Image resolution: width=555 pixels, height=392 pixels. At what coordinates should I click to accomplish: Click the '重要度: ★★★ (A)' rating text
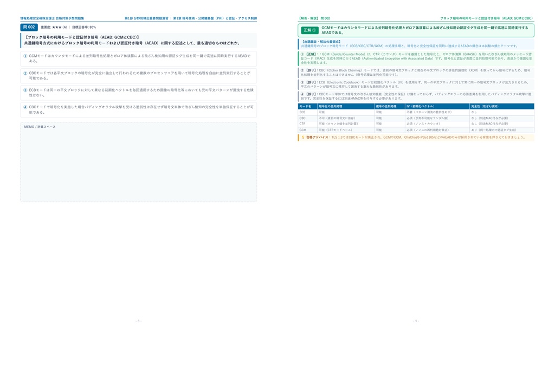[x=54, y=27]
